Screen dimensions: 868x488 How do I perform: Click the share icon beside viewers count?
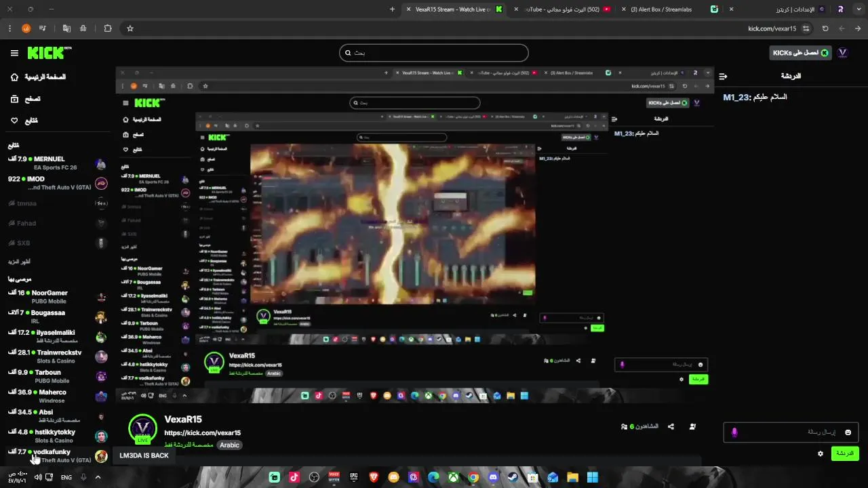pos(671,426)
